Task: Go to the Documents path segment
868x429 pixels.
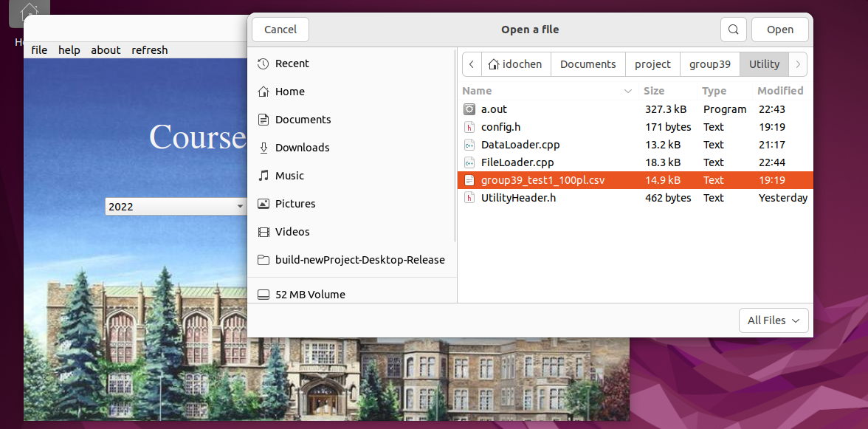Action: (588, 64)
